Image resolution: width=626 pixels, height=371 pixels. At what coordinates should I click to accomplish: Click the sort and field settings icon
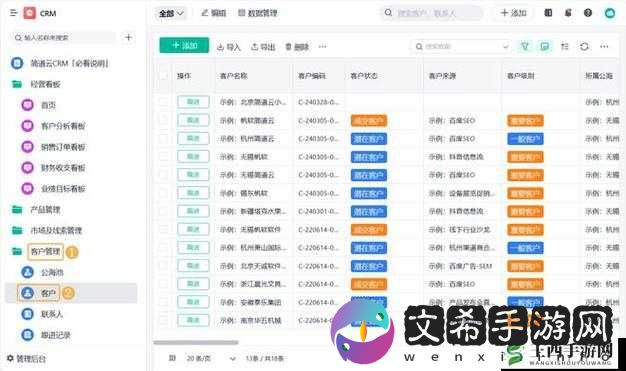click(565, 46)
